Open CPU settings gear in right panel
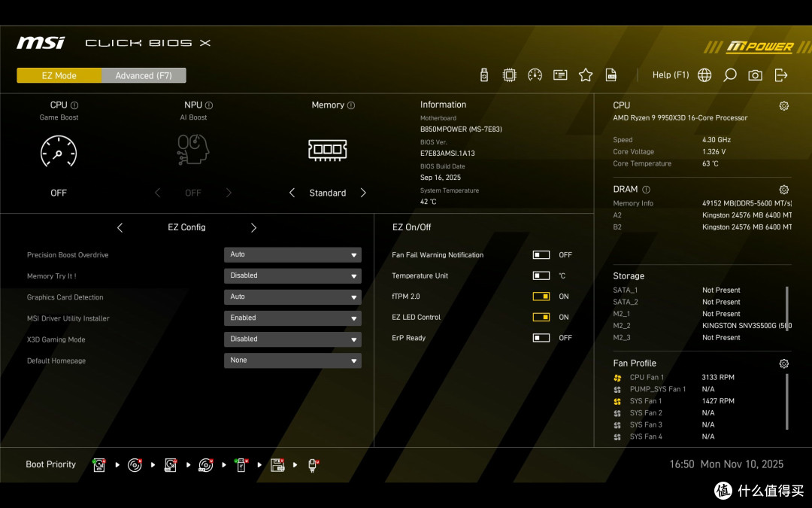Viewport: 812px width, 508px height. (784, 106)
